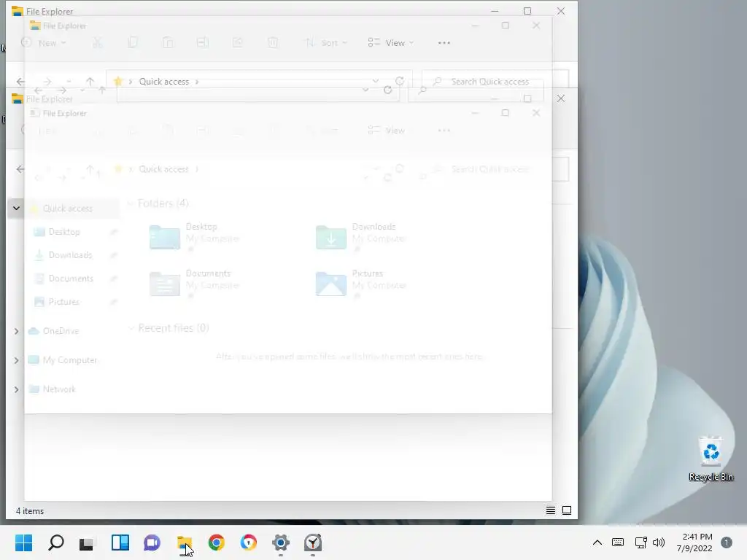
Task: Switch to Details view using the status bar icon
Action: point(551,510)
